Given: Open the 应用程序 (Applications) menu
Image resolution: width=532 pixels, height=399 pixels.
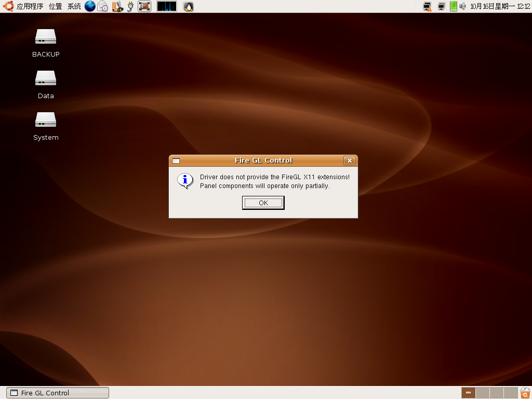Looking at the screenshot, I should coord(30,6).
